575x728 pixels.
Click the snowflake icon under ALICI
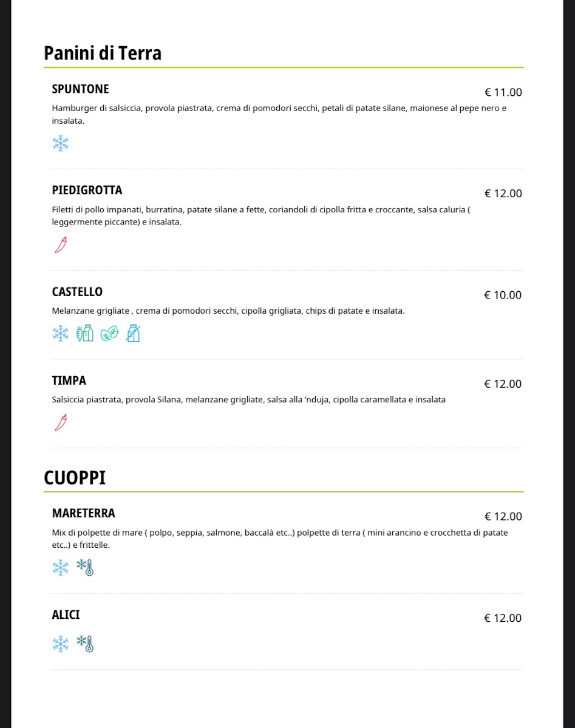(61, 644)
